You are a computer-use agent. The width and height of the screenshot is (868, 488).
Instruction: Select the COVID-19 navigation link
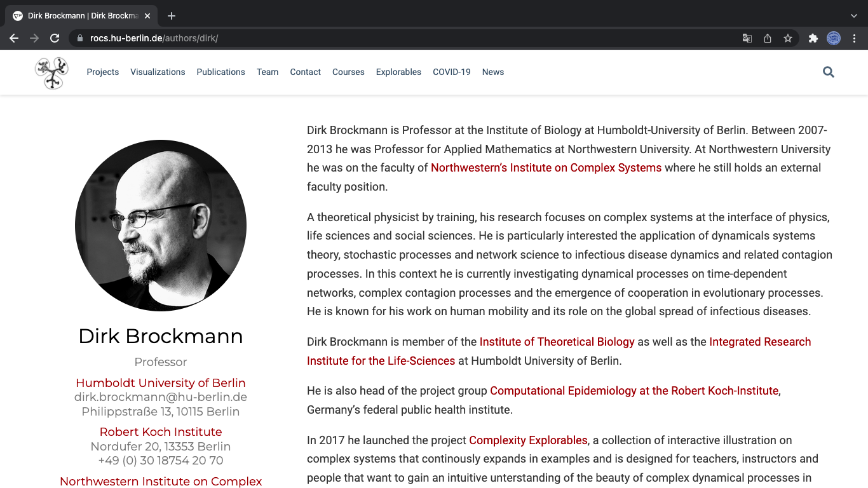pos(451,72)
